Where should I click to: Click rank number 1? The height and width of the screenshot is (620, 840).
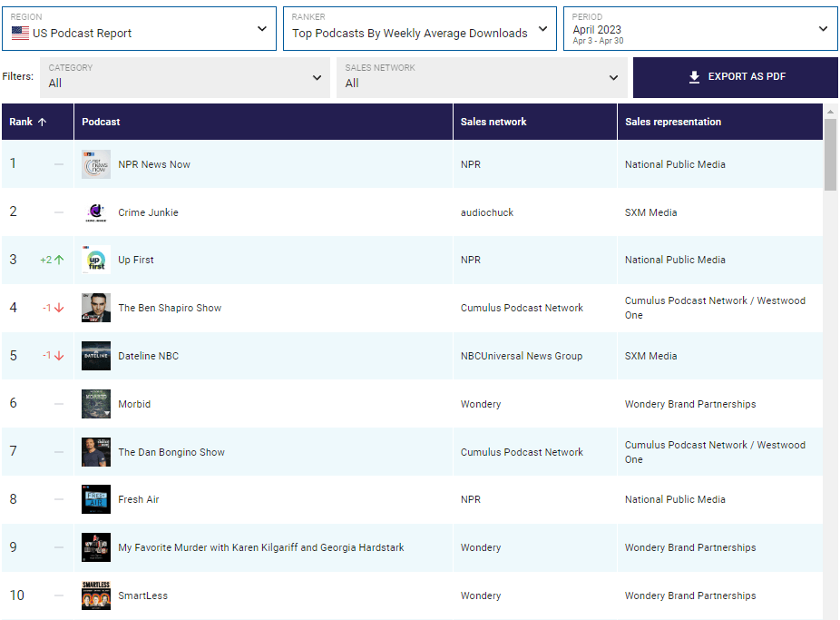pos(13,163)
